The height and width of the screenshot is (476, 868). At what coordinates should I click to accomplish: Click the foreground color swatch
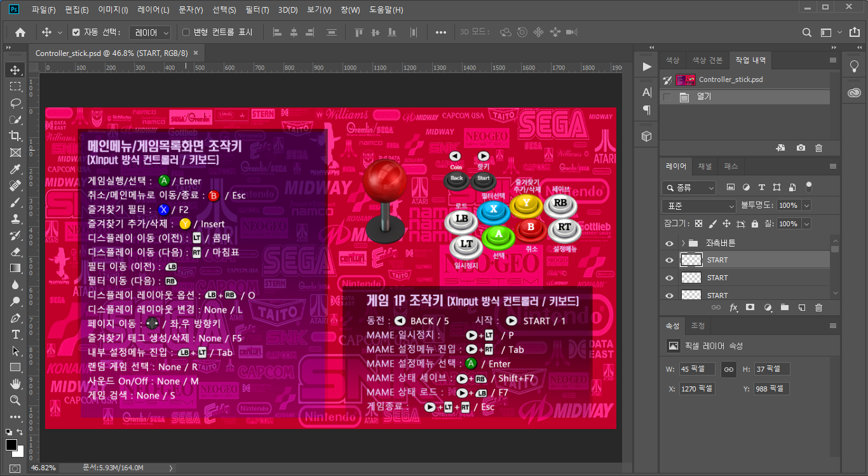pyautogui.click(x=11, y=444)
